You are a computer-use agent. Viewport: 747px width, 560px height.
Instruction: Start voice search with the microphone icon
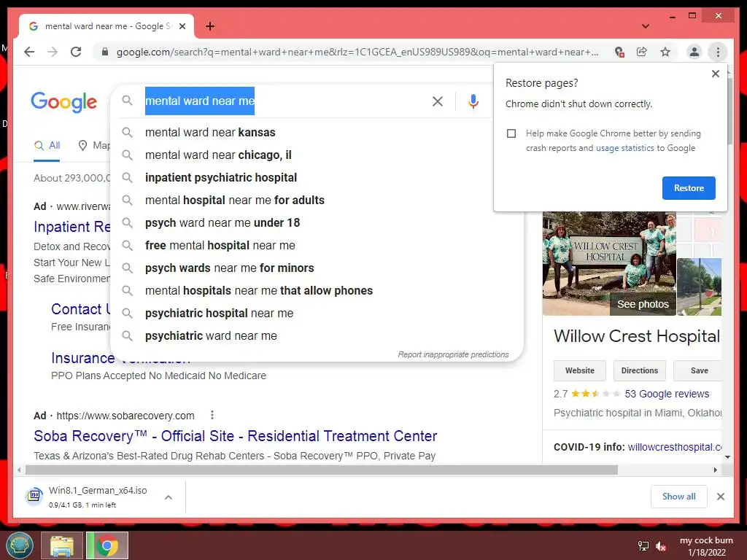point(473,101)
